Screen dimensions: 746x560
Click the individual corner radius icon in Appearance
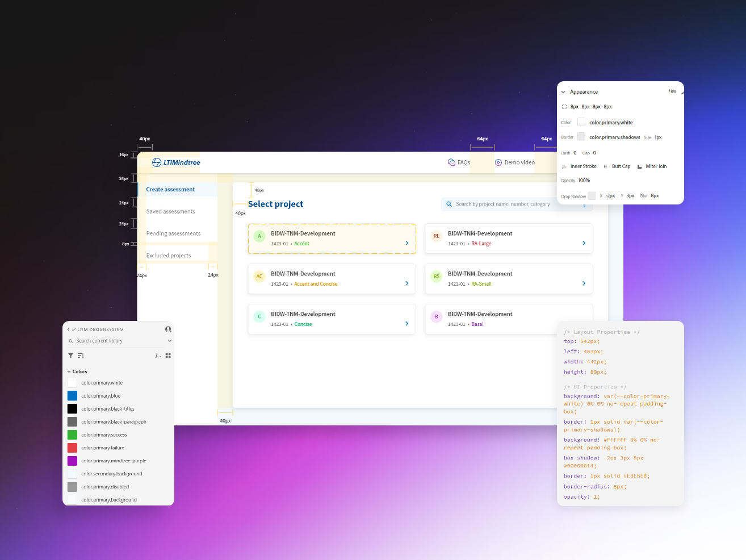[x=564, y=107]
